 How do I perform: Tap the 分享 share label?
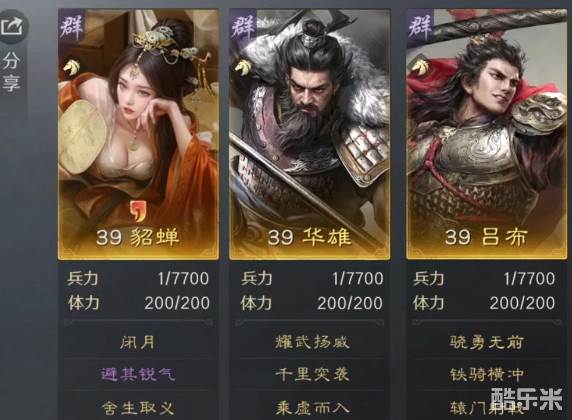11,71
